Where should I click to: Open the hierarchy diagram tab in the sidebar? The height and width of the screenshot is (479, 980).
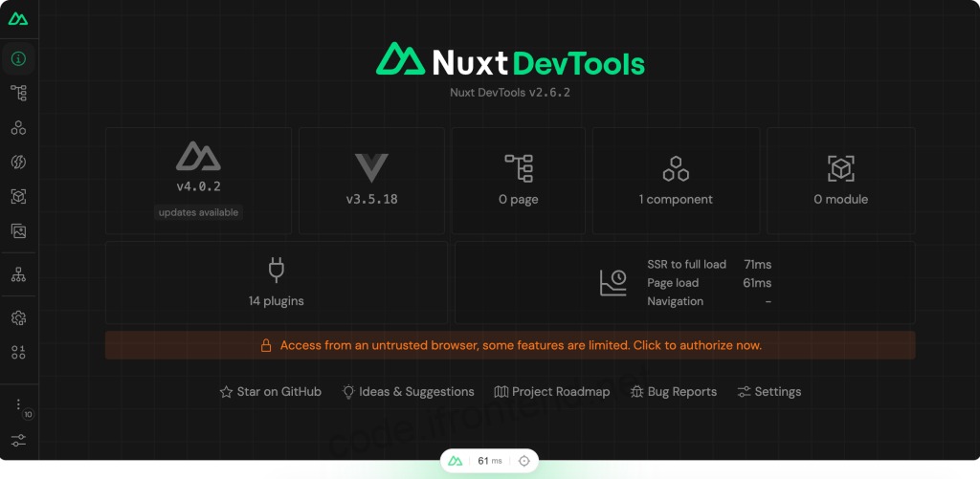pyautogui.click(x=19, y=274)
